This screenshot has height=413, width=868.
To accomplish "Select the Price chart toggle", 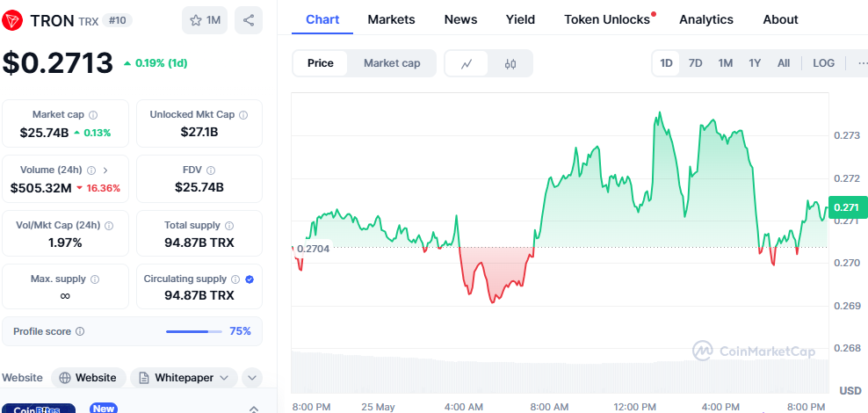I will (x=321, y=63).
